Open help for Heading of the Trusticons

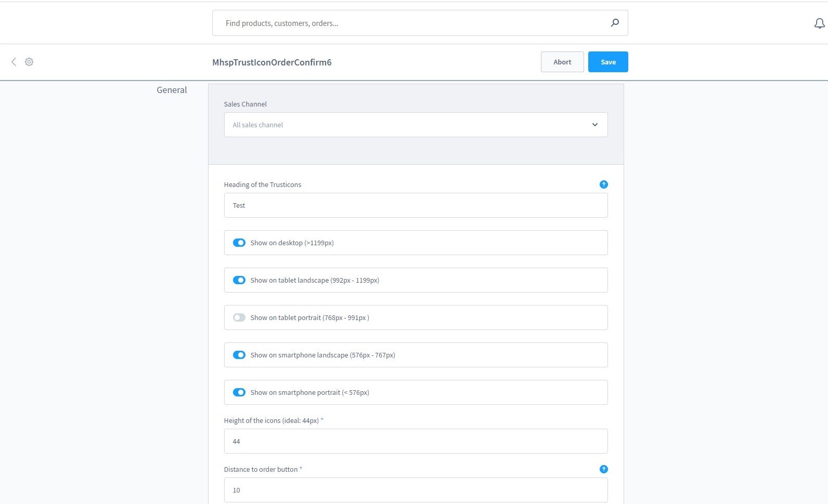[603, 184]
